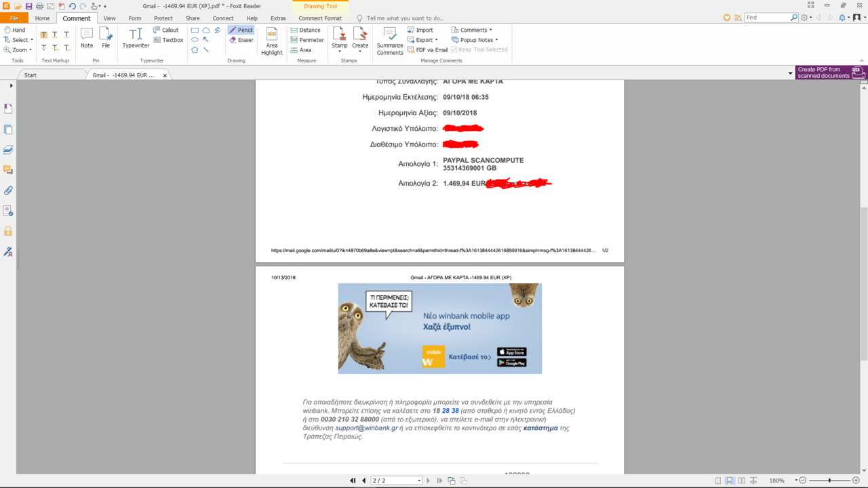Image resolution: width=868 pixels, height=488 pixels.
Task: Switch to facing pages view mode
Action: tap(741, 481)
